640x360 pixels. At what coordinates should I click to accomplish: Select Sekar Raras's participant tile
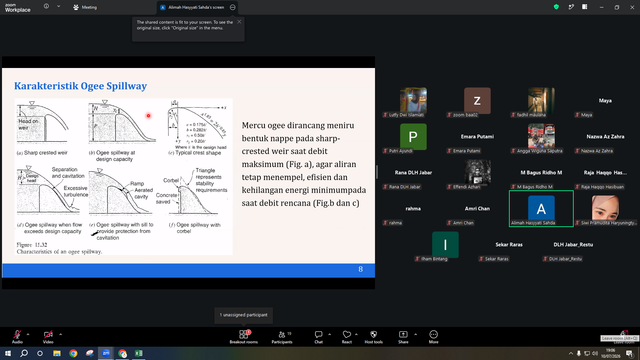pos(509,244)
